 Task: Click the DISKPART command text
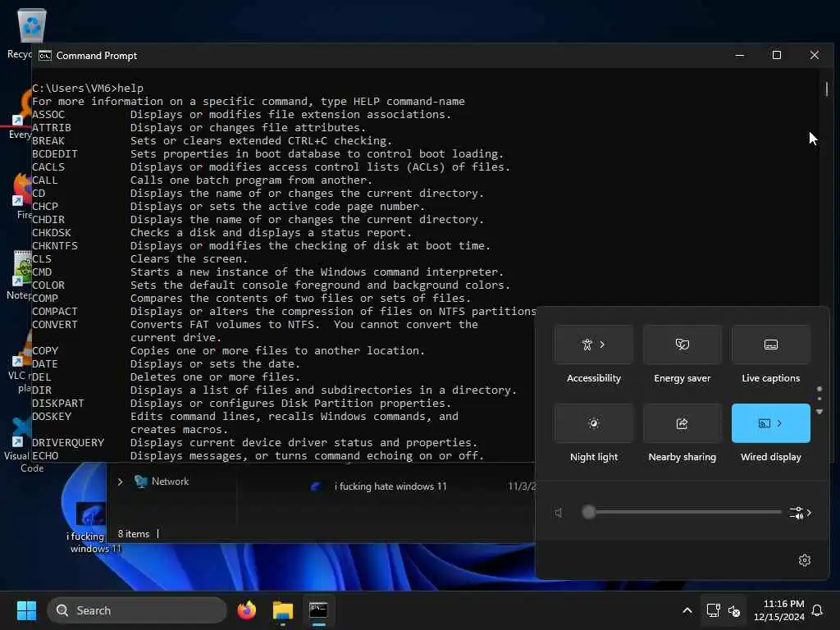tap(58, 404)
